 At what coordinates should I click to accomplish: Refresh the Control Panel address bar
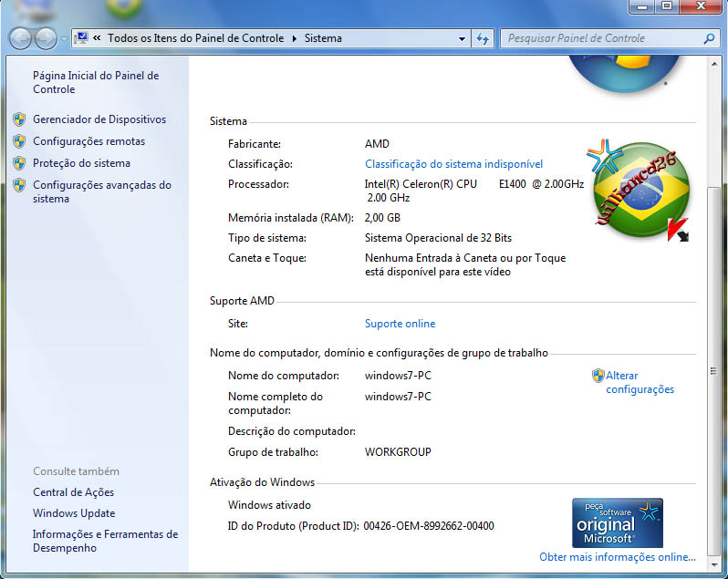pyautogui.click(x=483, y=38)
